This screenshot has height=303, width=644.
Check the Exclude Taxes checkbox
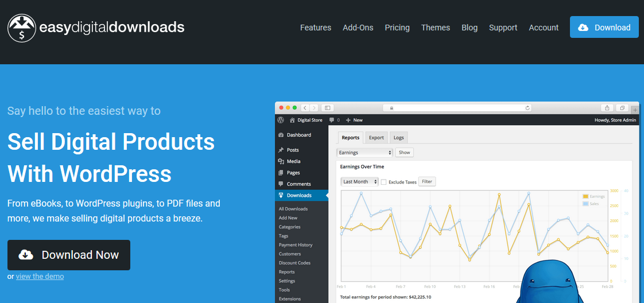point(383,182)
